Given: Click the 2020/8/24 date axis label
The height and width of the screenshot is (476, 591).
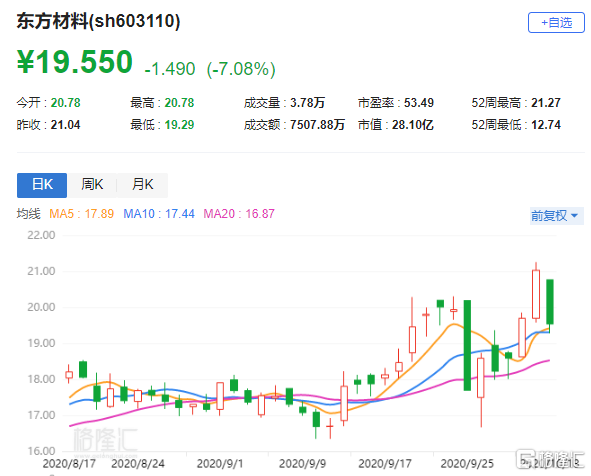Looking at the screenshot, I should 138,464.
